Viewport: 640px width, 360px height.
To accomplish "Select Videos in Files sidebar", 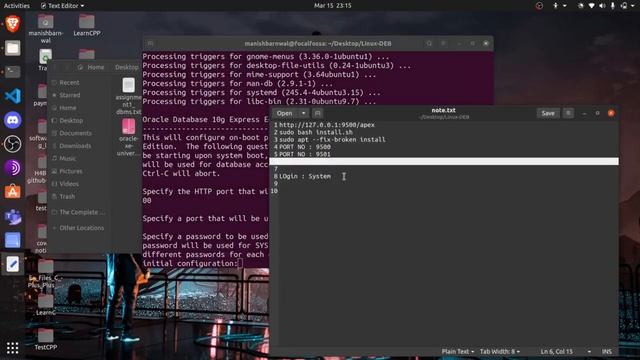I will (69, 184).
